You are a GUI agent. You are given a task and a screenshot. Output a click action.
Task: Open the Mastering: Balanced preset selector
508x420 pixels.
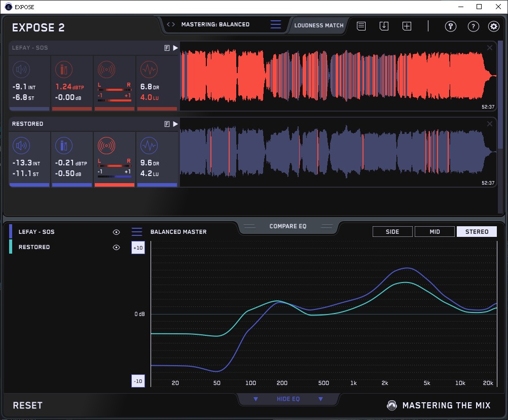click(x=215, y=24)
